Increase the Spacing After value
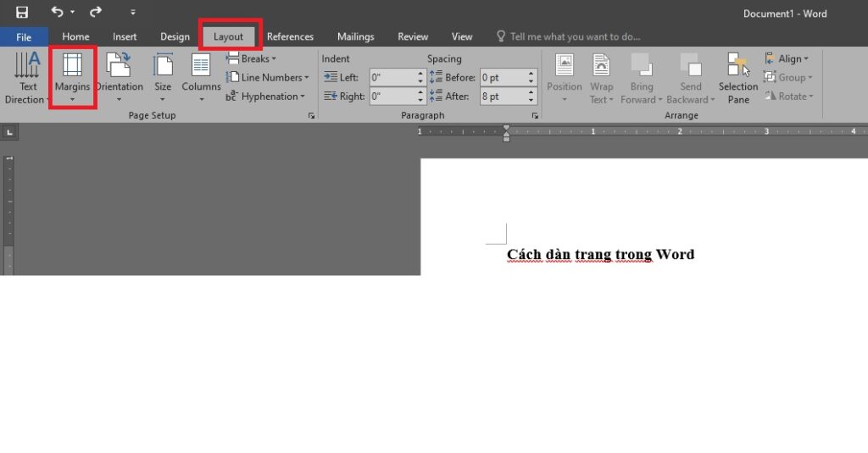The height and width of the screenshot is (453, 868). (x=531, y=92)
